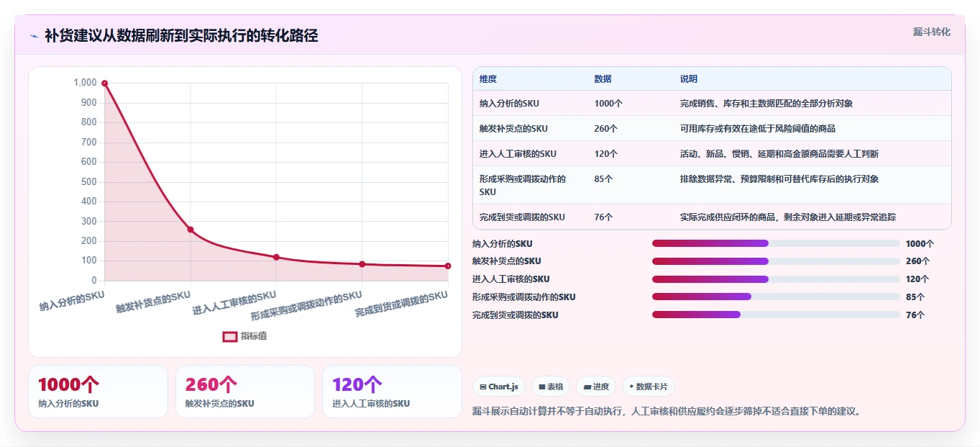Click the chart data point for 进入人工审核的SKU
The image size is (980, 447).
coord(276,257)
